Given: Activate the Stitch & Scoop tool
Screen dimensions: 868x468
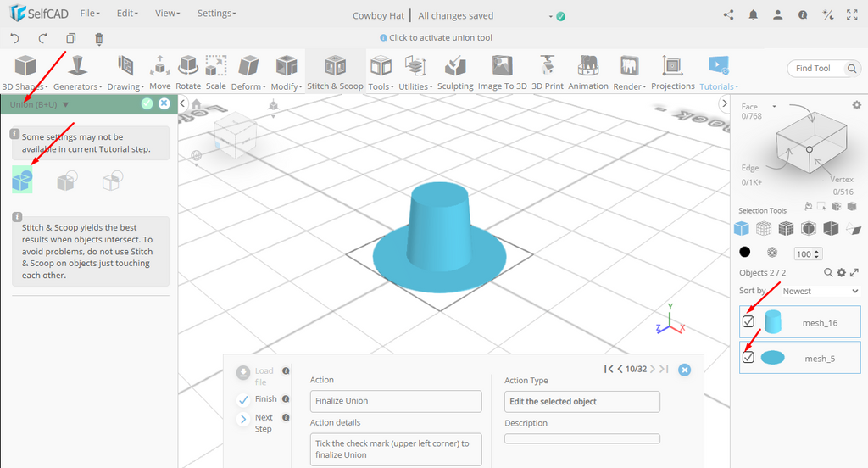Looking at the screenshot, I should tap(335, 73).
